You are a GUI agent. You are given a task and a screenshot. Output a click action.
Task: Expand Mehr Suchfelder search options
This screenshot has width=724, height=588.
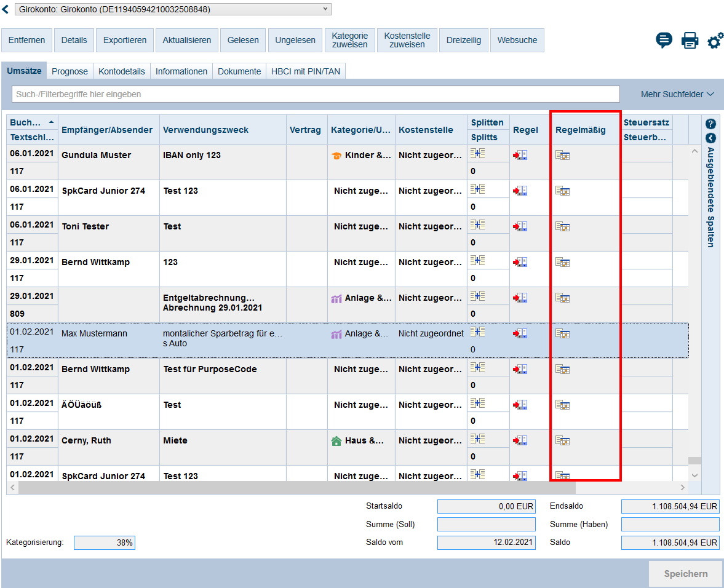(677, 94)
